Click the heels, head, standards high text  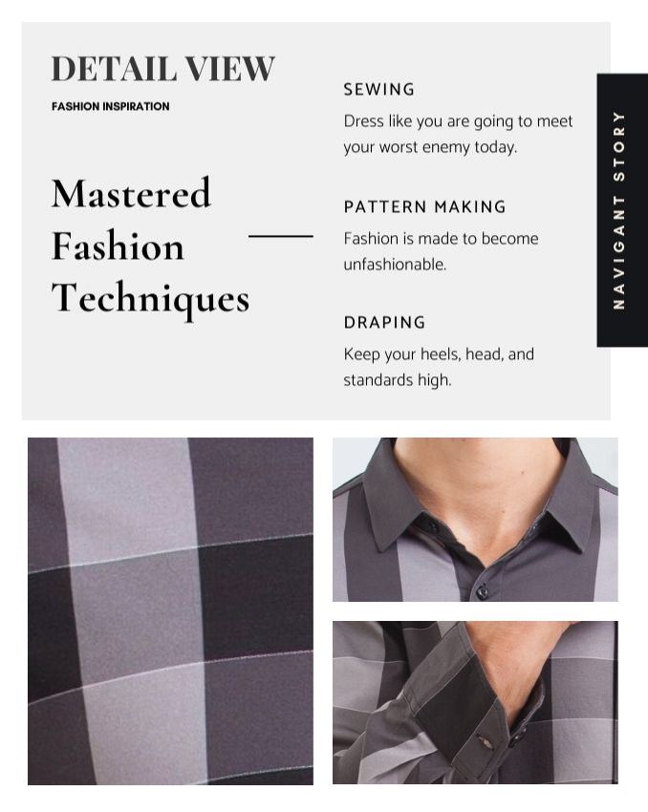439,367
